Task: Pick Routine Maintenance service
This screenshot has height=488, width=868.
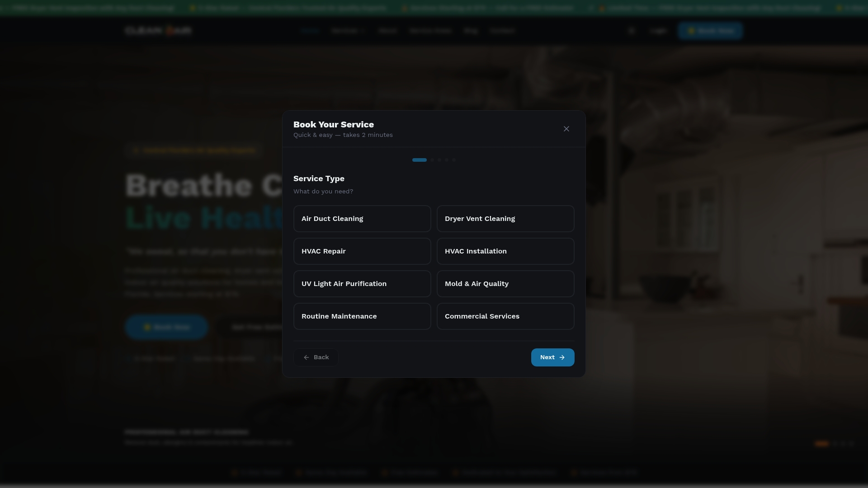Action: click(362, 316)
